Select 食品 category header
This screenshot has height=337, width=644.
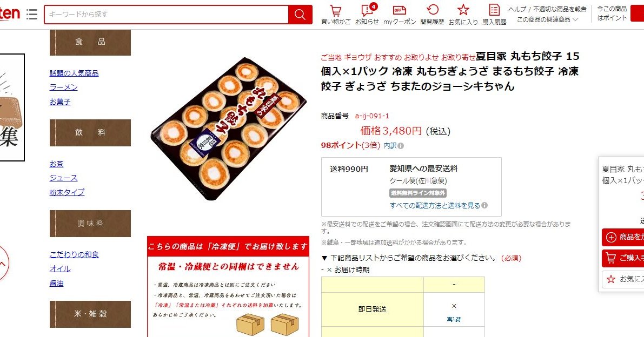[90, 42]
